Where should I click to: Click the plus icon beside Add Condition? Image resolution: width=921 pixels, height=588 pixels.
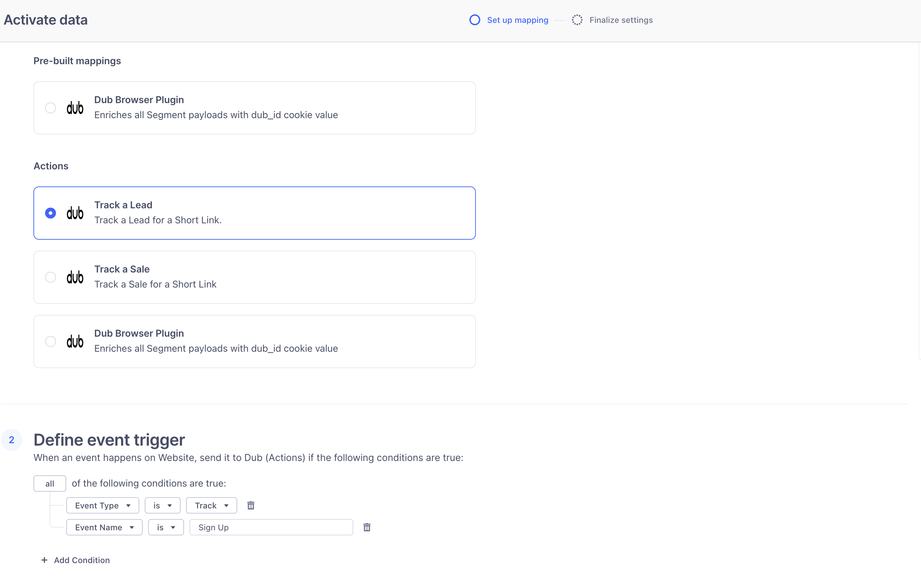coord(44,560)
